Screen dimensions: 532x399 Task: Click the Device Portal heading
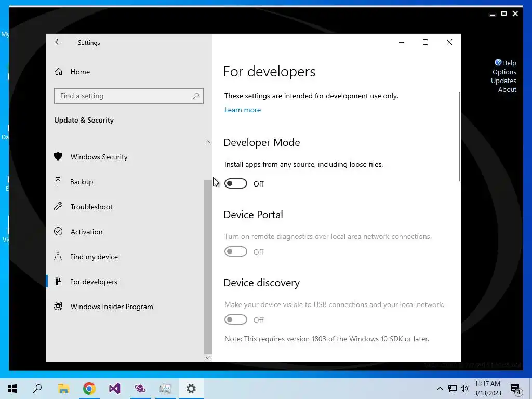tap(253, 215)
